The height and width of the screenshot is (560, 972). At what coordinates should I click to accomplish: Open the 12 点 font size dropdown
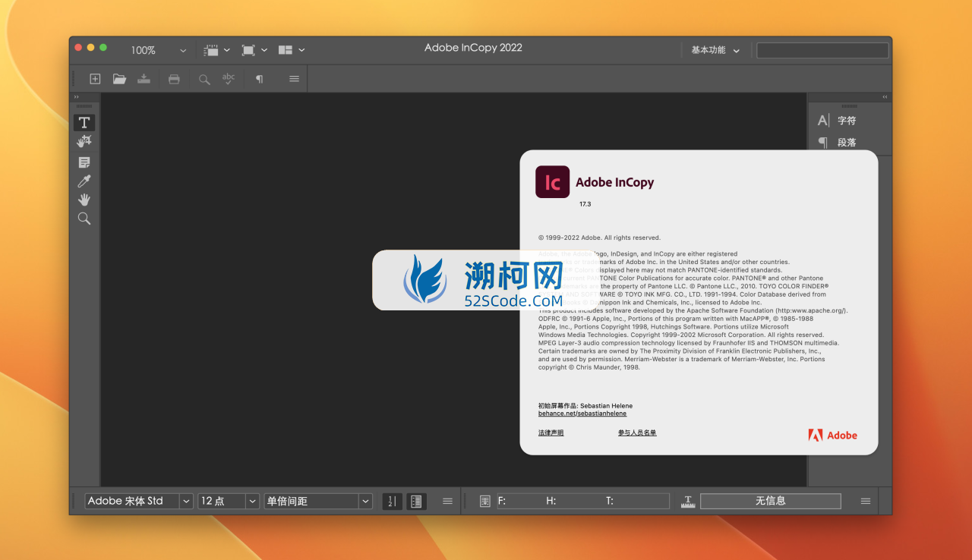pos(252,501)
